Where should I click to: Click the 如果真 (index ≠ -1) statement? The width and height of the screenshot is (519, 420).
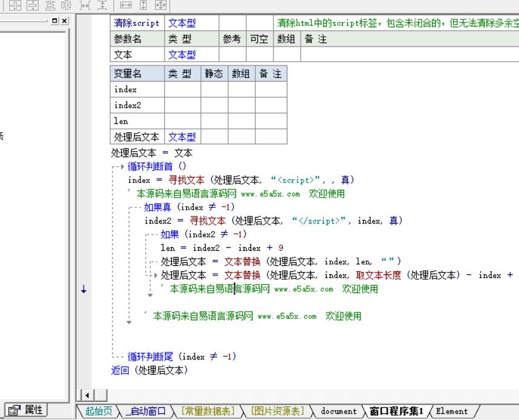(190, 207)
